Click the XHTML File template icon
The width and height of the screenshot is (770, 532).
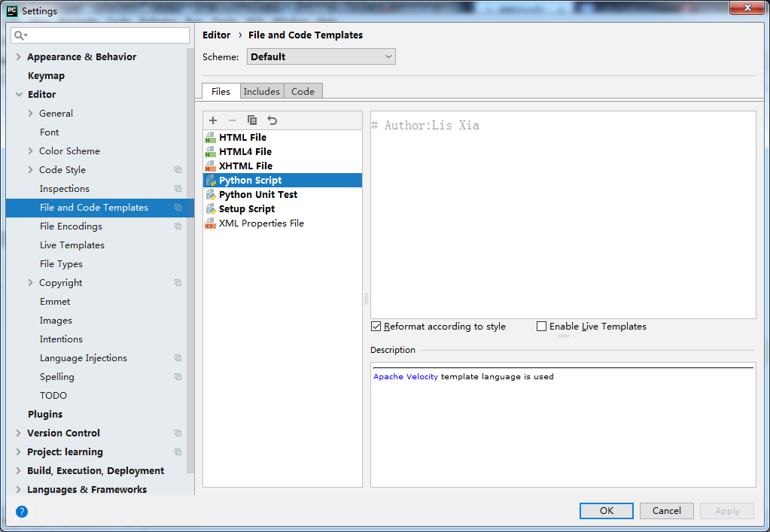pos(211,166)
